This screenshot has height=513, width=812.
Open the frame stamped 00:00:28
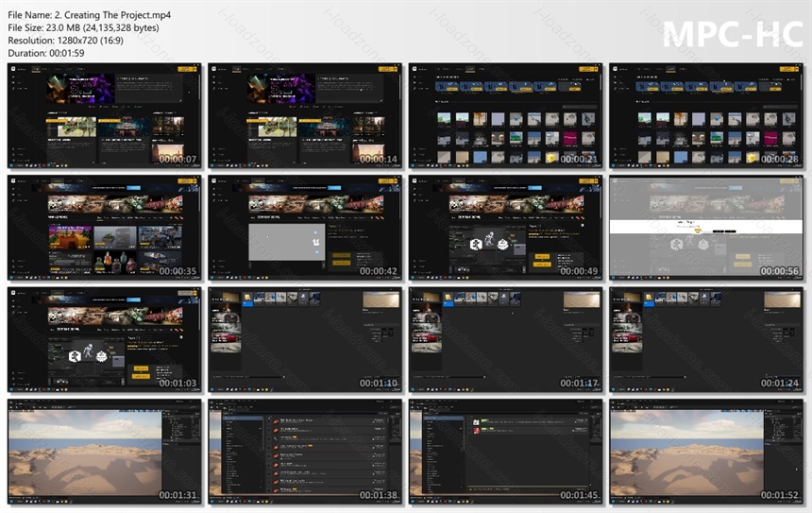[x=706, y=116]
